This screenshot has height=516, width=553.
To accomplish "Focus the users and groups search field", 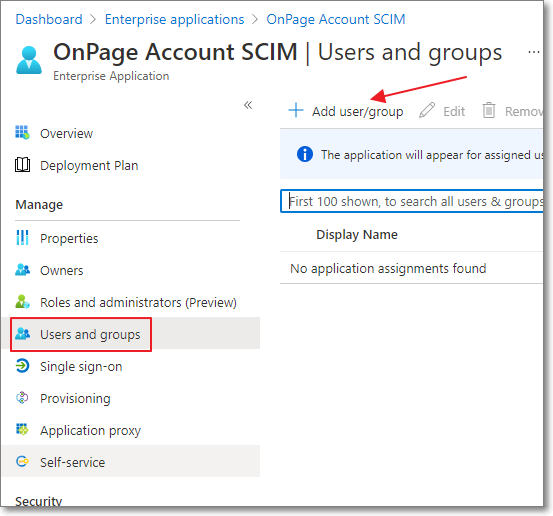I will 411,201.
